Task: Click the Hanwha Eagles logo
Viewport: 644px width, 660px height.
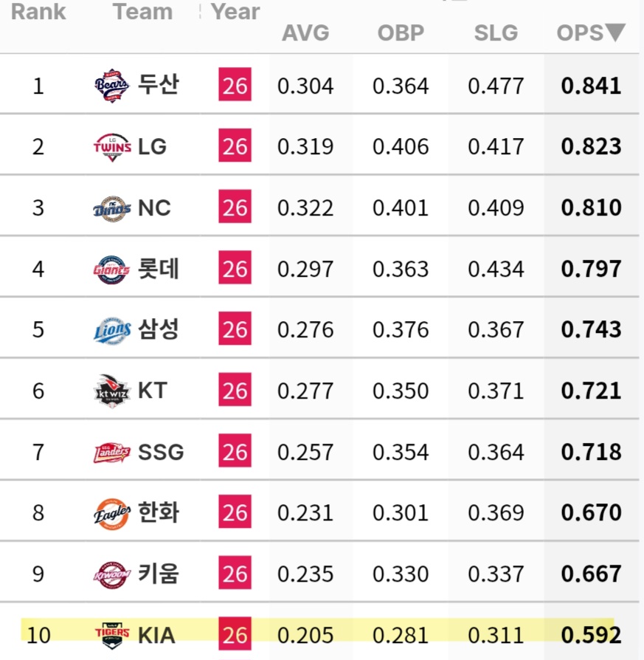Action: click(112, 514)
